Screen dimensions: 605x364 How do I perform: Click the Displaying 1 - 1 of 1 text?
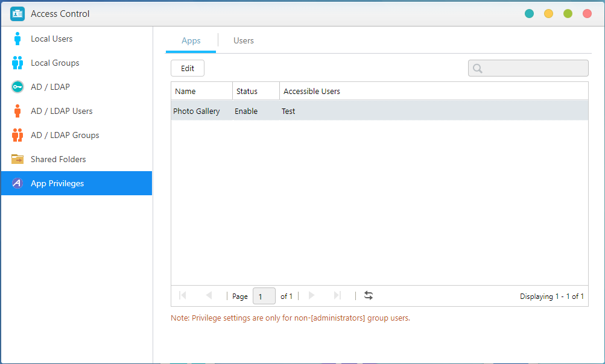552,296
